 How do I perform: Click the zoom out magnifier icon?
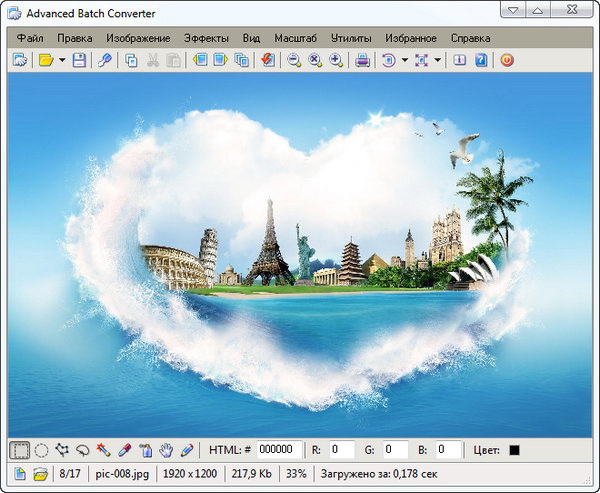point(294,60)
